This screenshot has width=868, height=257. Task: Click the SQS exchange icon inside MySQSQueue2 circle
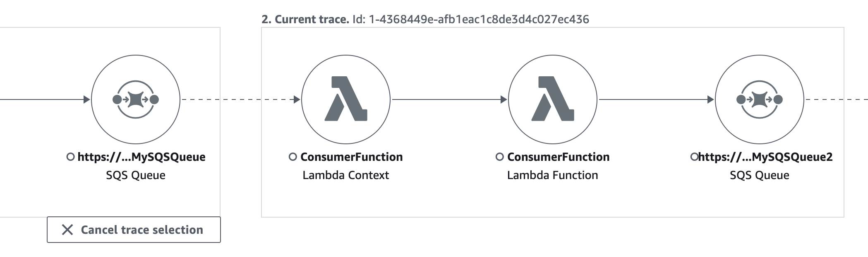(x=760, y=99)
